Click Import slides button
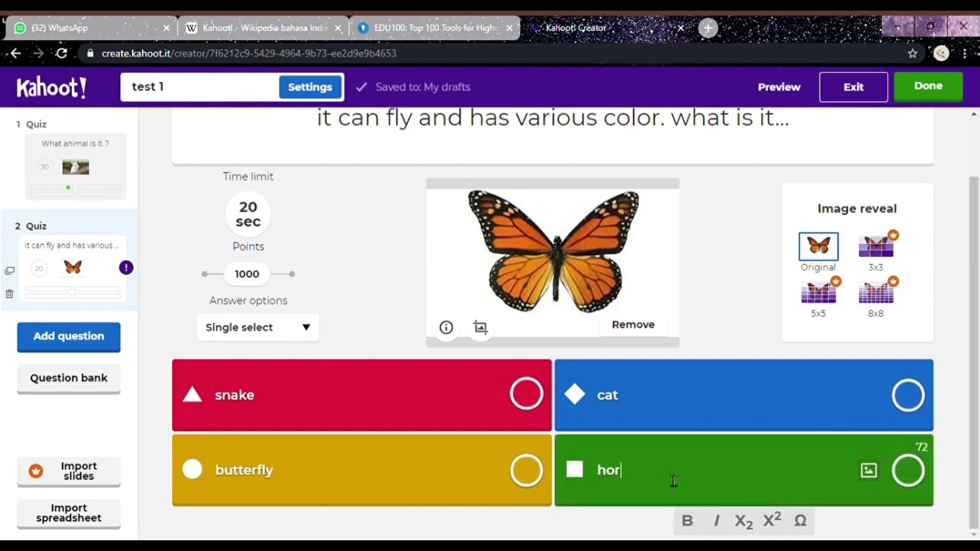The height and width of the screenshot is (551, 980). (69, 471)
